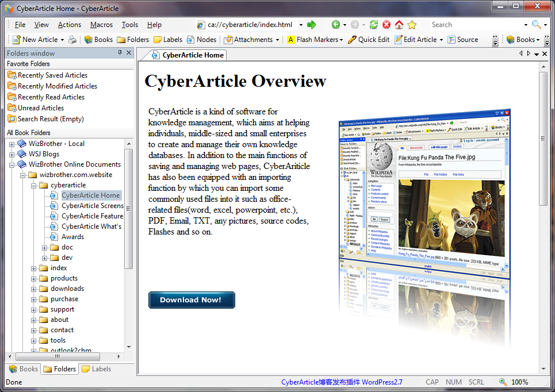Go to the Home page icon
Screen dimensions: 555x392
tap(399, 25)
